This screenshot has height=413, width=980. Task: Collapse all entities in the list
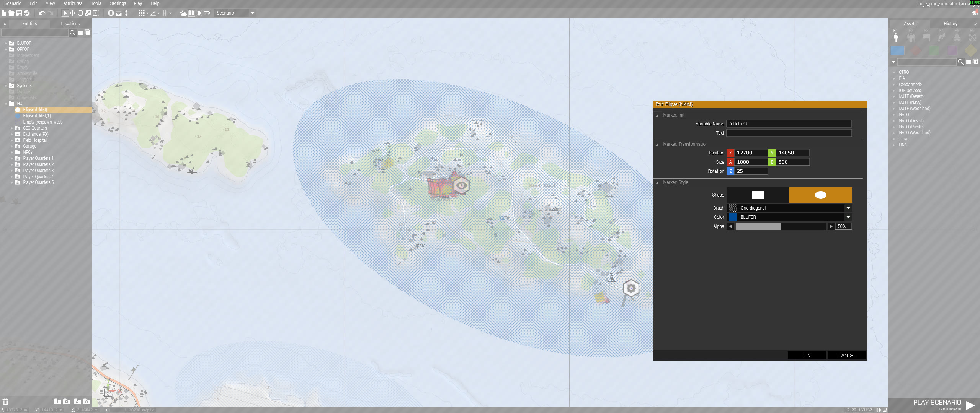80,33
